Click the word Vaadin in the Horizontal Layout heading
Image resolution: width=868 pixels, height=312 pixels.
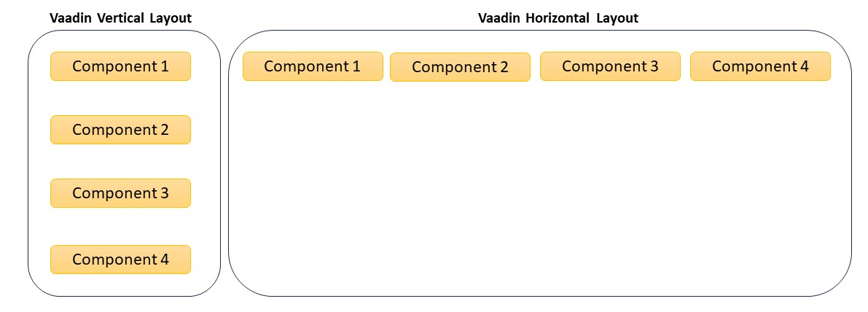[x=500, y=18]
